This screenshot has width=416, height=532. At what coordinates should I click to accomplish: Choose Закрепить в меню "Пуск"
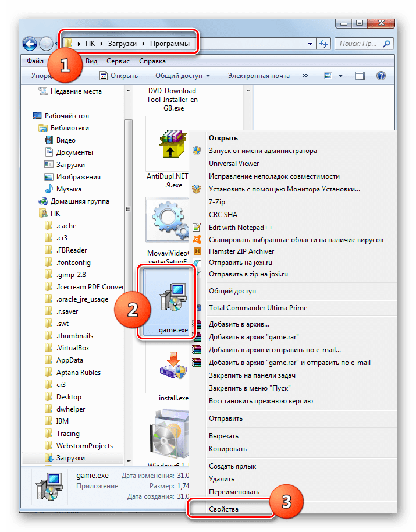(250, 388)
